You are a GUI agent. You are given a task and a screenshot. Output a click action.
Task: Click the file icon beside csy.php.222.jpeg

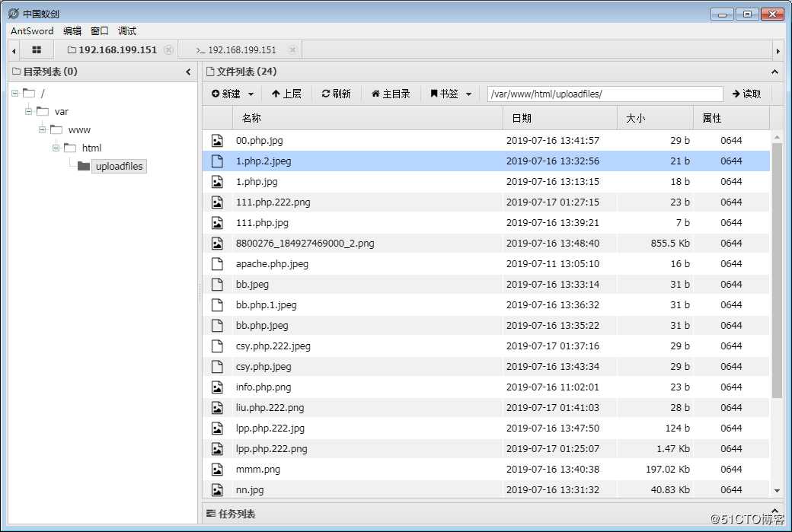[x=217, y=346]
